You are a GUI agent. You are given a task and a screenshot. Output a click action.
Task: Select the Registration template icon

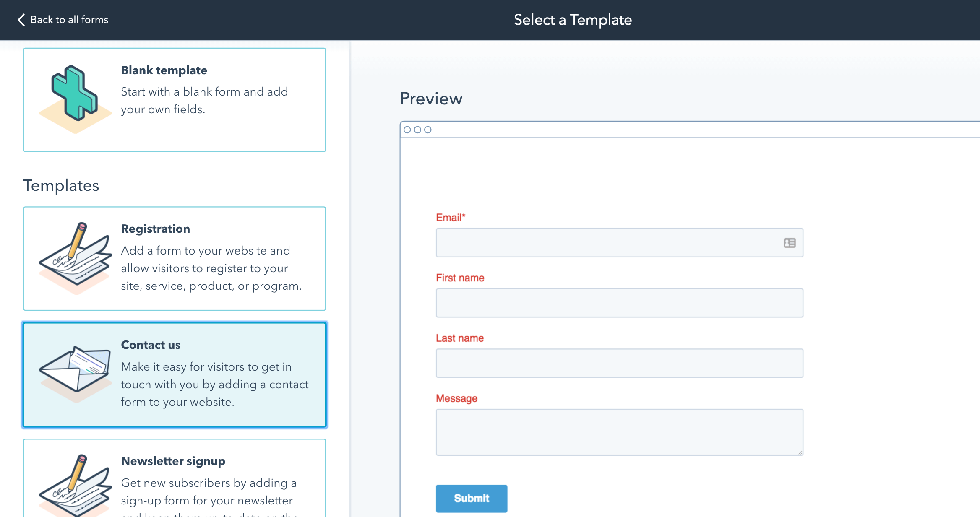click(73, 257)
